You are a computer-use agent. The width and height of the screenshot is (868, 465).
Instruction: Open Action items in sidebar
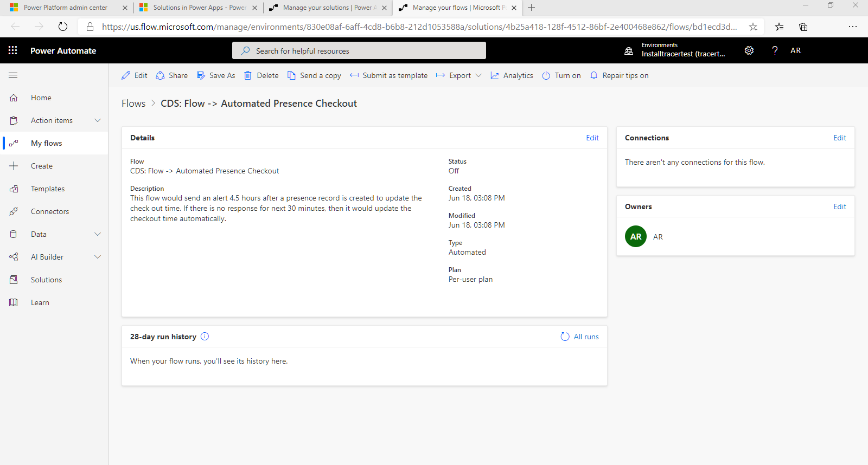coord(52,120)
